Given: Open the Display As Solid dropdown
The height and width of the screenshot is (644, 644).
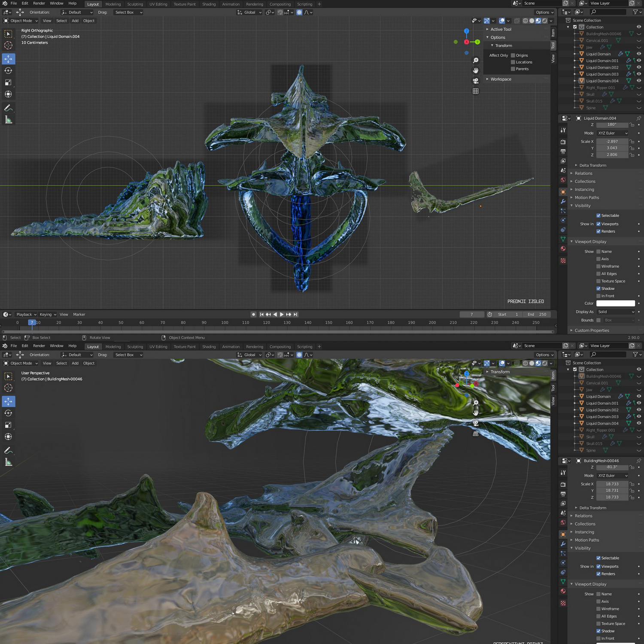Looking at the screenshot, I should coord(615,312).
